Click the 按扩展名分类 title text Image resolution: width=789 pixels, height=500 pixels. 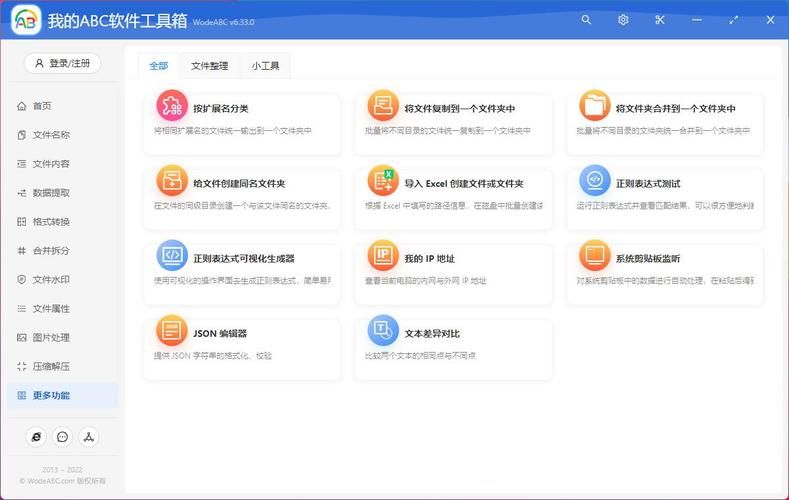point(221,108)
